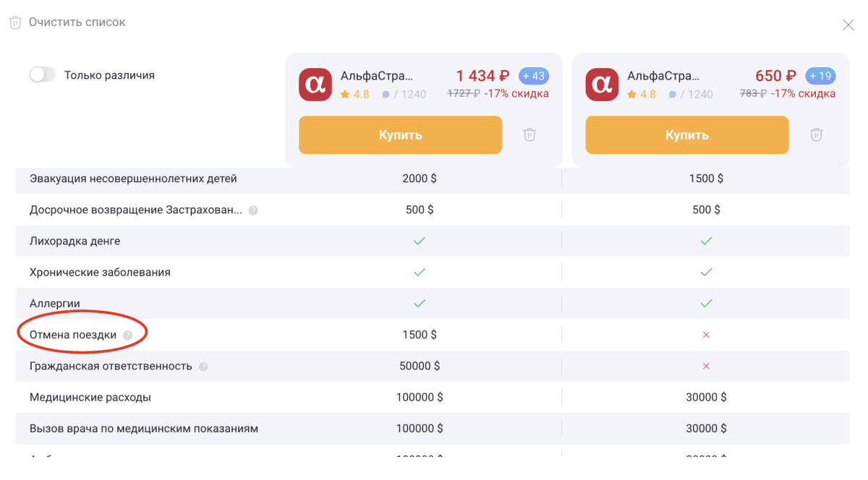Select the Медицинские расходы row label
868x480 pixels.
click(x=90, y=397)
